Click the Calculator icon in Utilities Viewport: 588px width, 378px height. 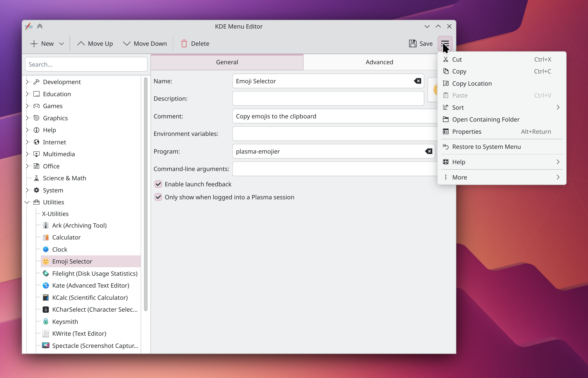click(x=46, y=237)
